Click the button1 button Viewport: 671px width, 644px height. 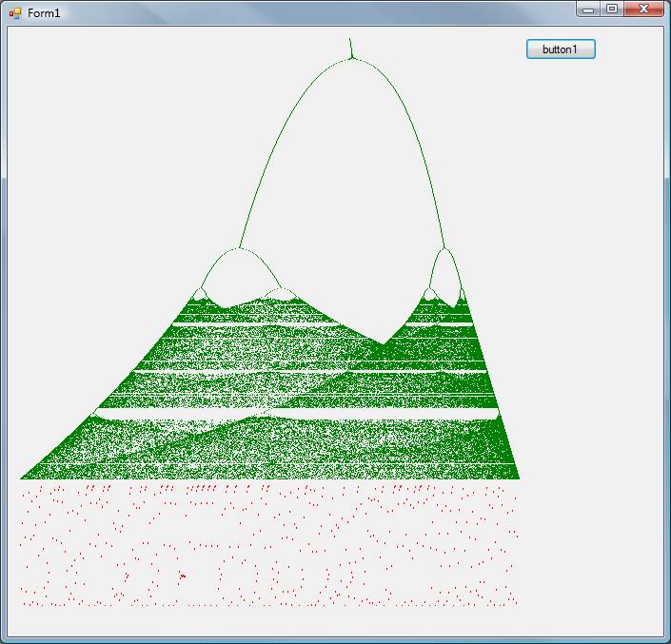pos(561,49)
